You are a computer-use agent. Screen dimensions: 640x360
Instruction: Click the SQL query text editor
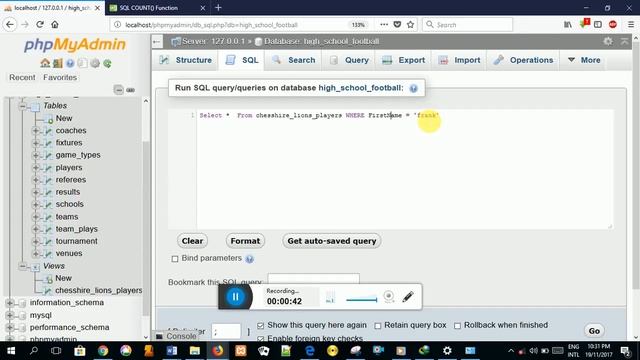404,169
